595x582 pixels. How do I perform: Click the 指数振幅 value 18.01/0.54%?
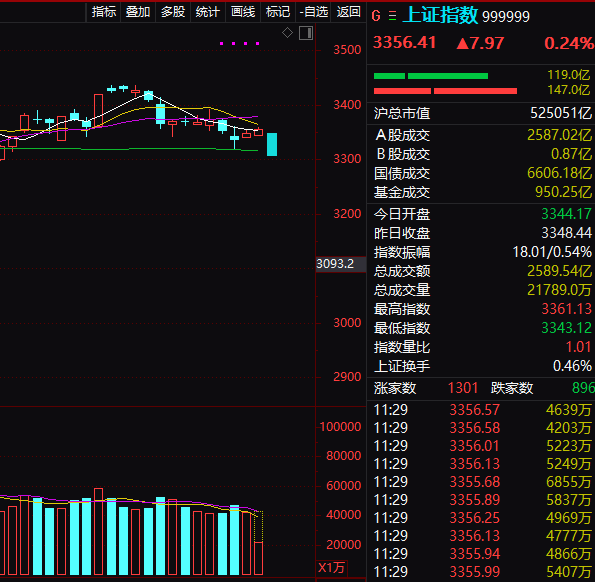[x=552, y=252]
